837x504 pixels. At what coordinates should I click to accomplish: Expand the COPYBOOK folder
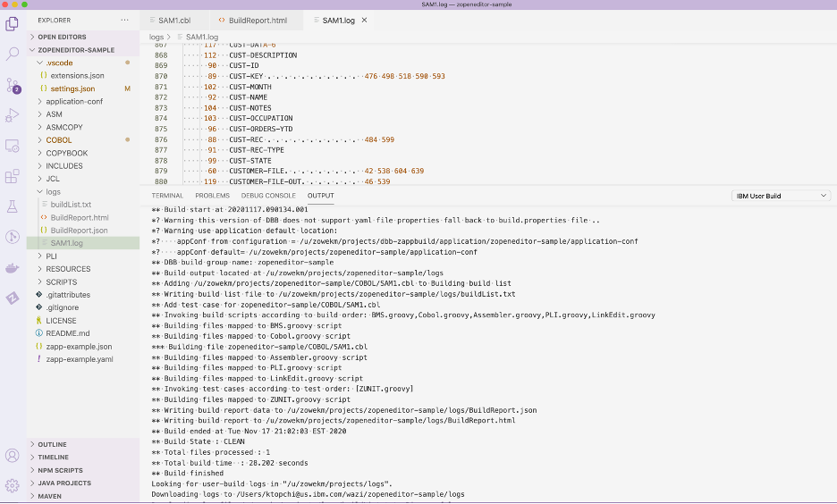click(83, 153)
